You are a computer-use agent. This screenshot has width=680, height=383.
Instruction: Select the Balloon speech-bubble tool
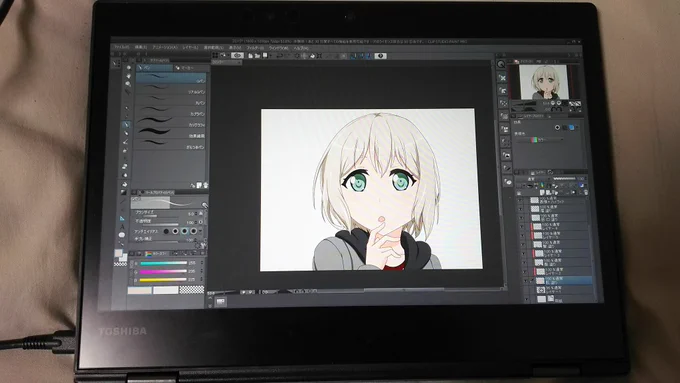pyautogui.click(x=121, y=235)
